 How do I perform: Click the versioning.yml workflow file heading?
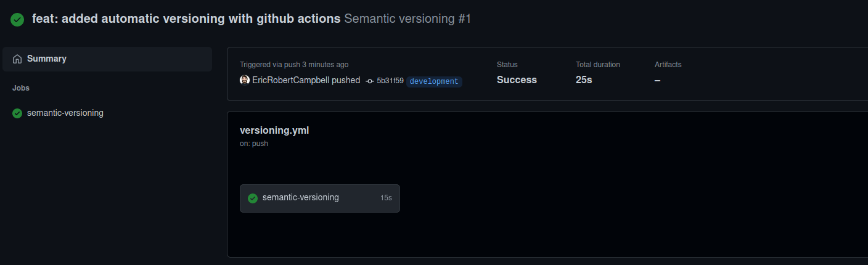[x=274, y=131]
